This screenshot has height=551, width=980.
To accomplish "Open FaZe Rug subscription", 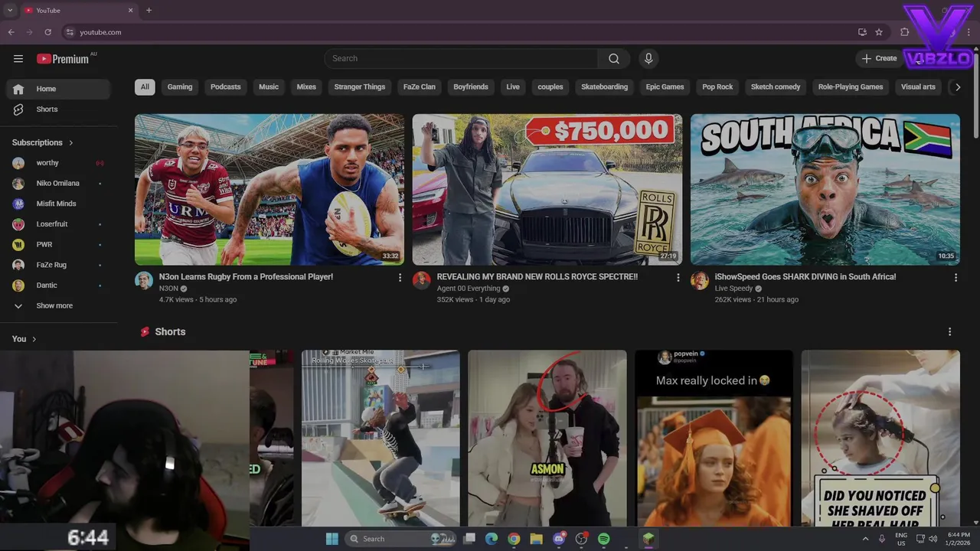I will pyautogui.click(x=58, y=265).
